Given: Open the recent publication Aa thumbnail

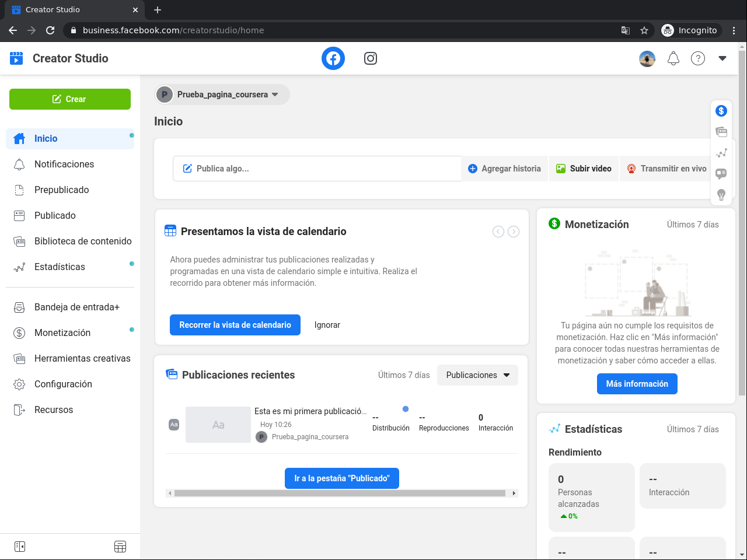Looking at the screenshot, I should pos(218,425).
